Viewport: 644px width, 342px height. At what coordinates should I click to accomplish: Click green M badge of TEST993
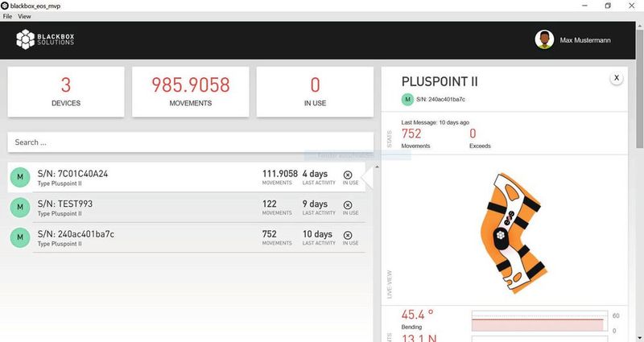coord(19,208)
